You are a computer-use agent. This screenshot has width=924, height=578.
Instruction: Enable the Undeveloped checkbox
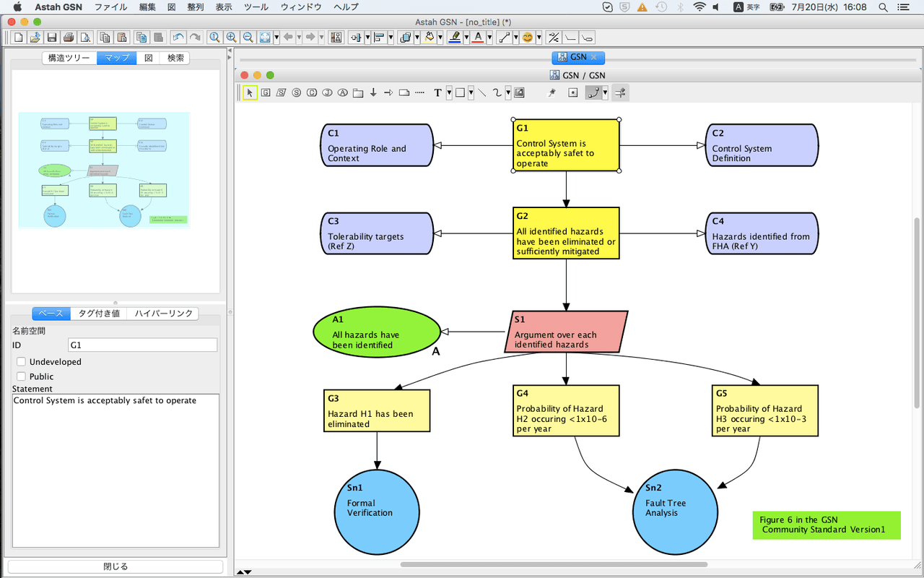(21, 361)
